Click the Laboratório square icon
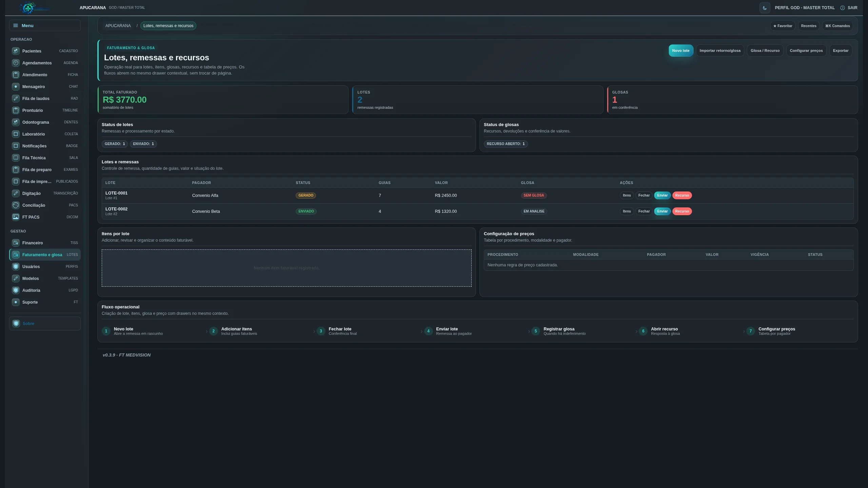 click(x=16, y=134)
